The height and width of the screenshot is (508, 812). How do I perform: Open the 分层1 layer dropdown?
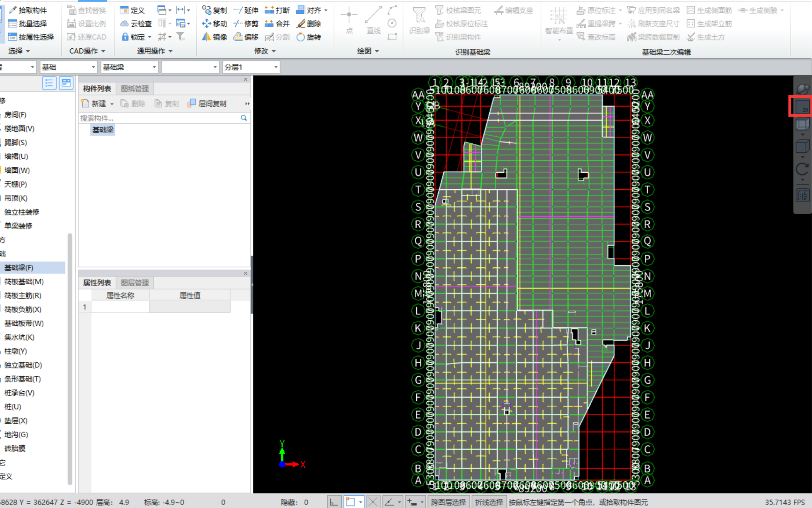[x=251, y=67]
